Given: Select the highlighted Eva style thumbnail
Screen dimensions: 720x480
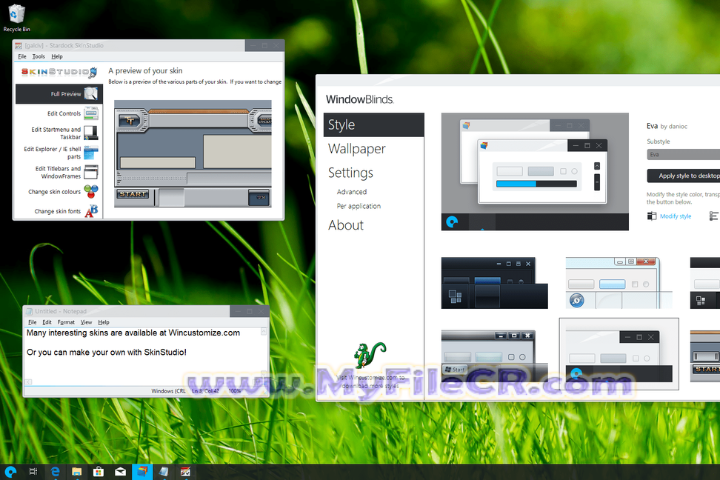Looking at the screenshot, I should click(619, 355).
